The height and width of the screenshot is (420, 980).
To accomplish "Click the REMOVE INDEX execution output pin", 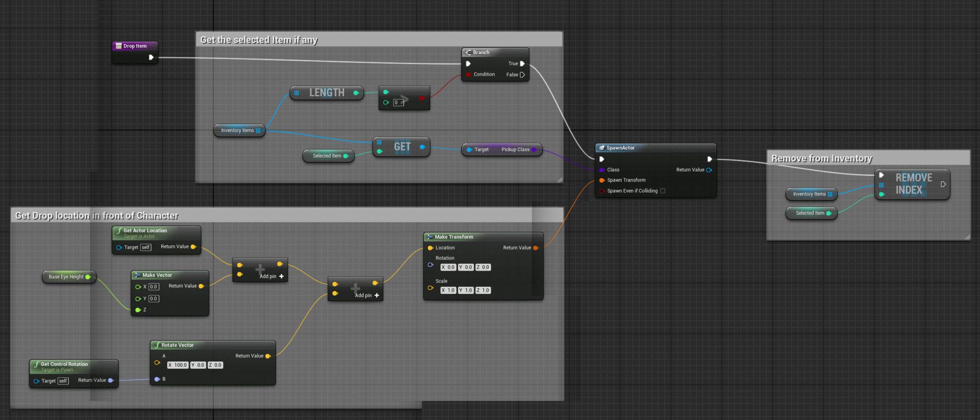I will coord(943,184).
